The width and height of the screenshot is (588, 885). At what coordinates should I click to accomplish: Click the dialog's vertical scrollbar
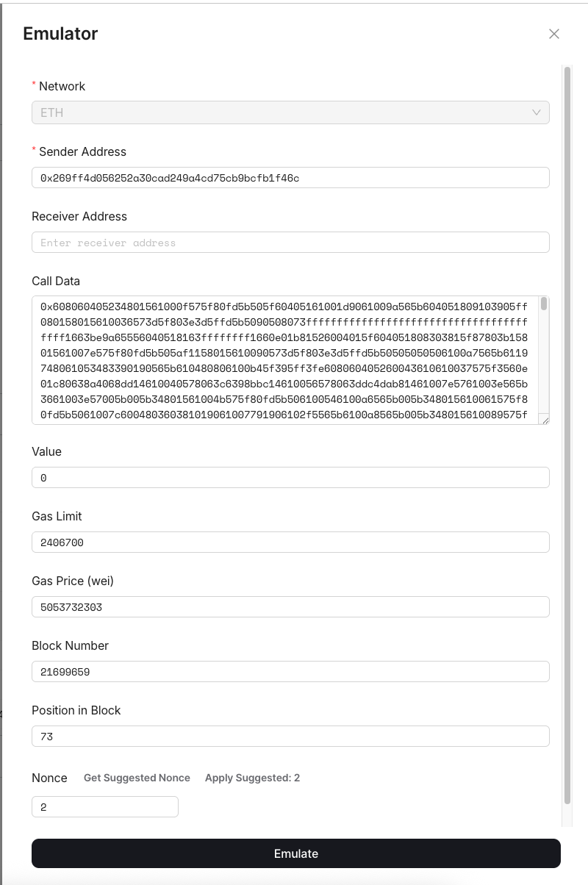pos(567,434)
